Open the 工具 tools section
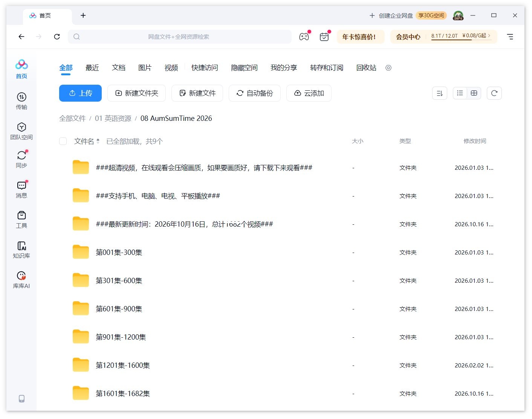Image resolution: width=532 pixels, height=419 pixels. 21,219
